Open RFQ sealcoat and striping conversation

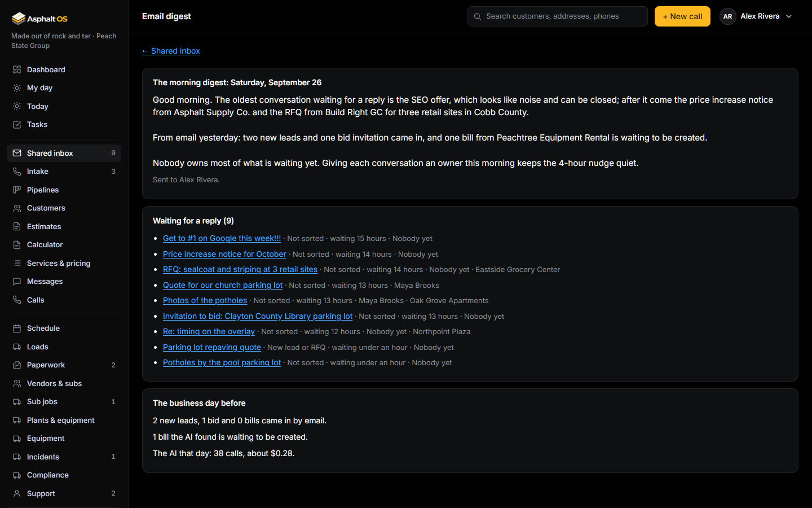point(240,269)
